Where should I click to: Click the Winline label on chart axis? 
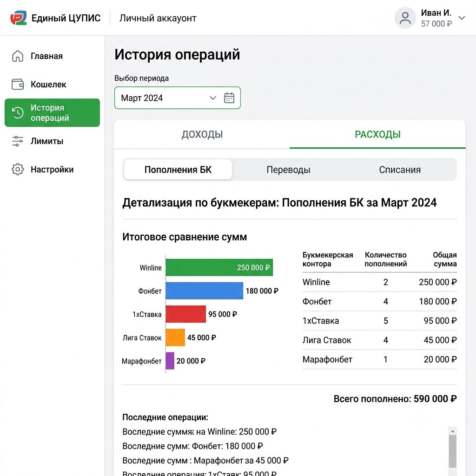tap(151, 268)
